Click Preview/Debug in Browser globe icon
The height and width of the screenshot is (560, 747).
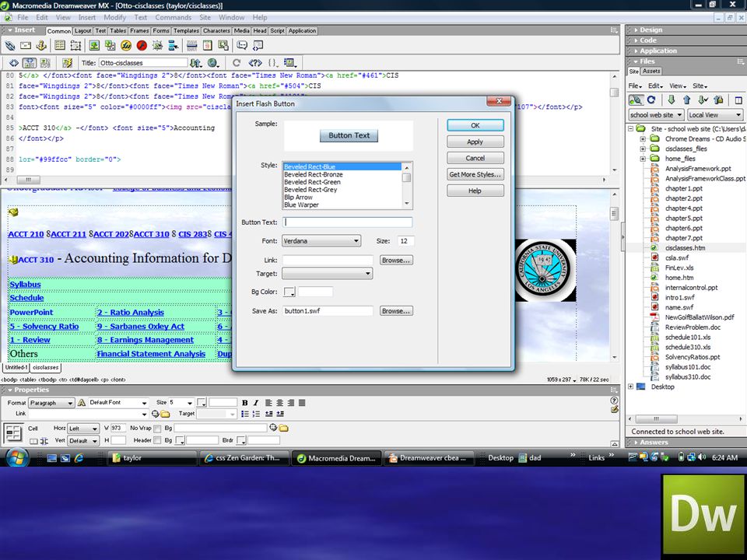[213, 63]
